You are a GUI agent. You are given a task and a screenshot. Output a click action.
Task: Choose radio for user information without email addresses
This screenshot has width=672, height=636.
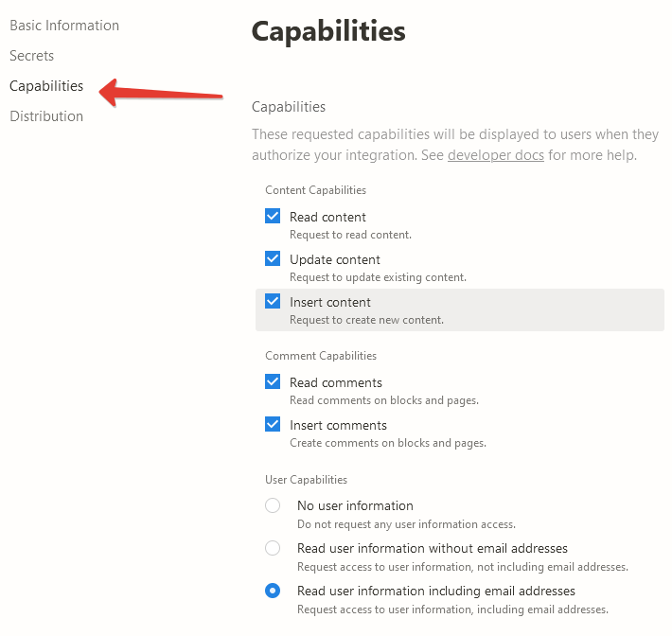point(273,548)
